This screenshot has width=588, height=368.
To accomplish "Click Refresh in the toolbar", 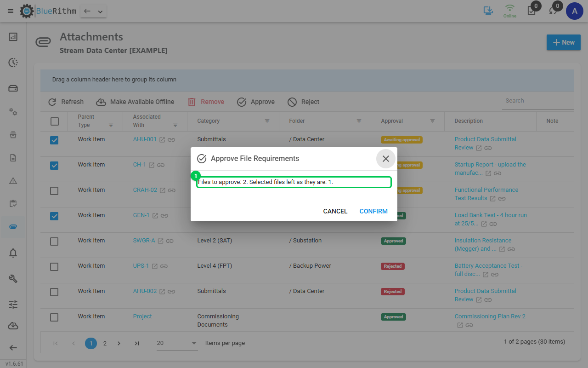I will click(66, 102).
